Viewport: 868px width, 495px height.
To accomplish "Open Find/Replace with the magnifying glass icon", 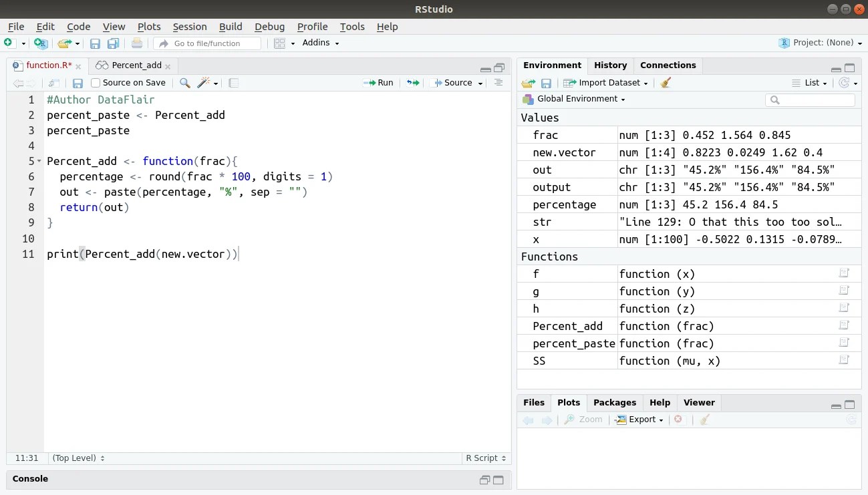I will [184, 82].
